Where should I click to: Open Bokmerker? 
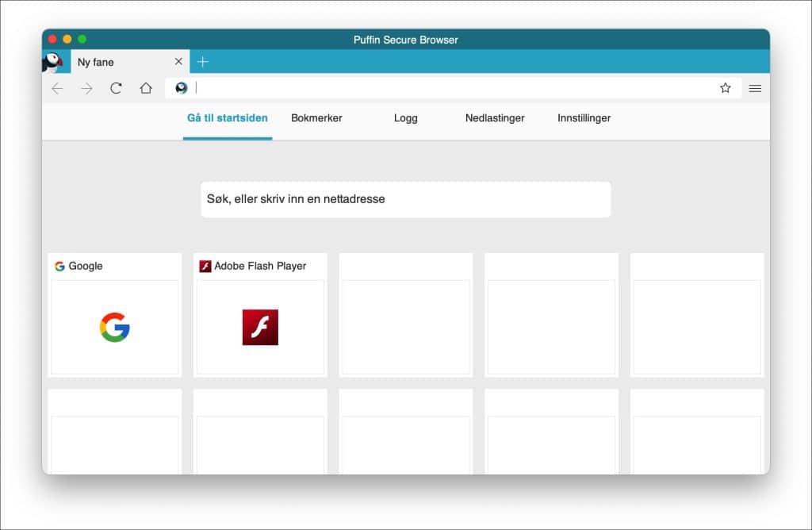316,117
